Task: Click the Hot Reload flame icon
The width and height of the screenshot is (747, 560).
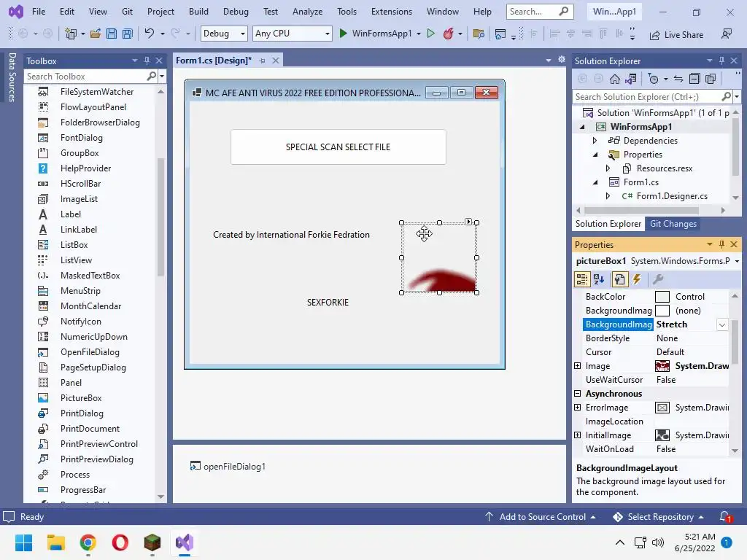Action: point(449,34)
